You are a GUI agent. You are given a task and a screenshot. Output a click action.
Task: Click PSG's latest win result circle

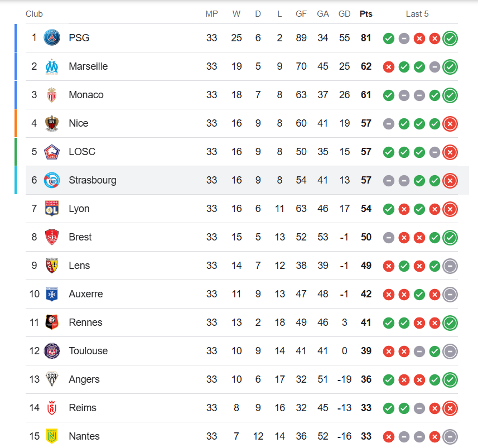[450, 38]
